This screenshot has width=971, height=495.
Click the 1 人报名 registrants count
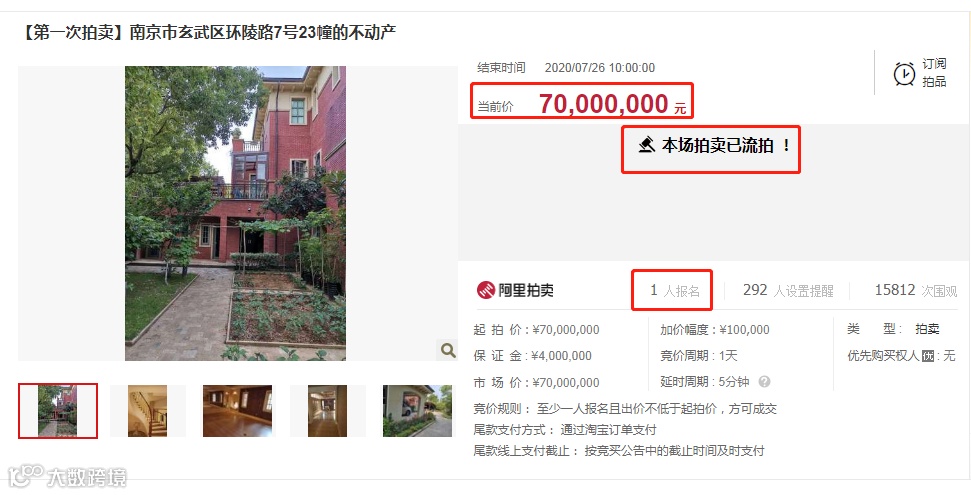[x=674, y=291]
